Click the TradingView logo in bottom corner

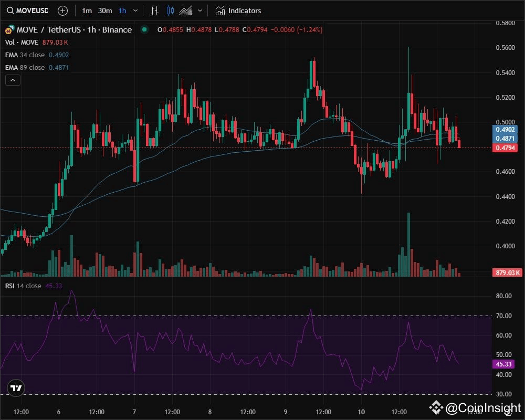point(15,388)
